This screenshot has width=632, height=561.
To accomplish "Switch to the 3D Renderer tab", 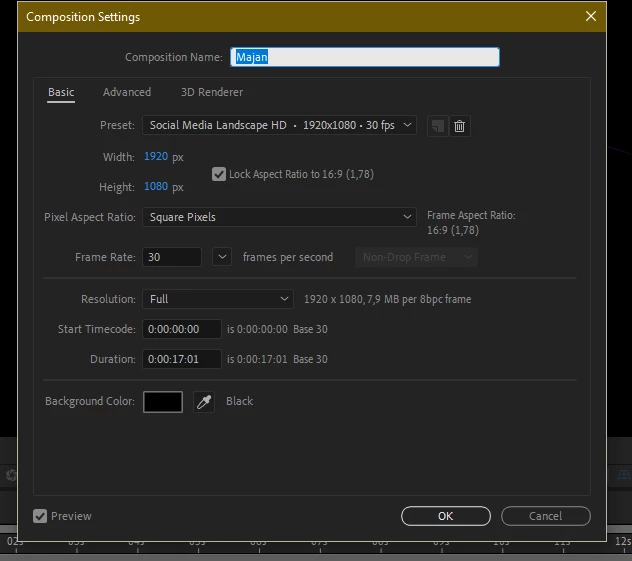I will pos(212,92).
